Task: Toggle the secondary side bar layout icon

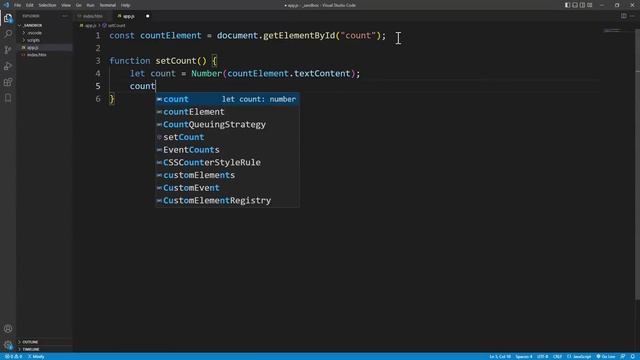Action: pos(582,5)
